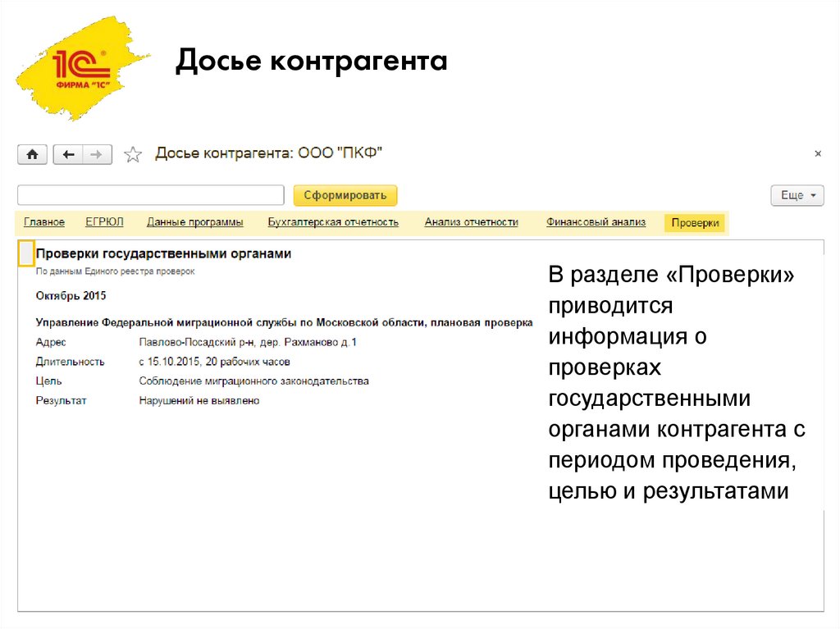Select the Октябрь 2015 period heading
The height and width of the screenshot is (629, 840).
click(x=71, y=296)
